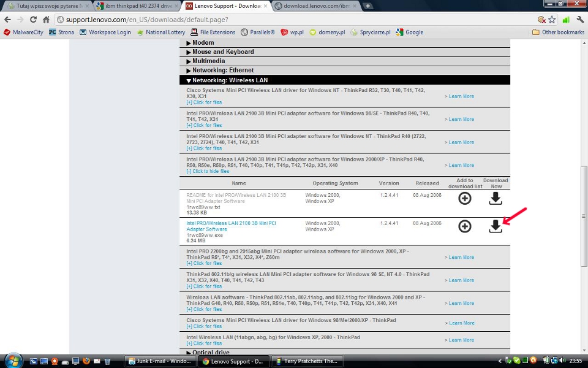Screen dimensions: 588x368
Task: Collapse the Networking: Wireless LAN category
Action: click(345, 80)
